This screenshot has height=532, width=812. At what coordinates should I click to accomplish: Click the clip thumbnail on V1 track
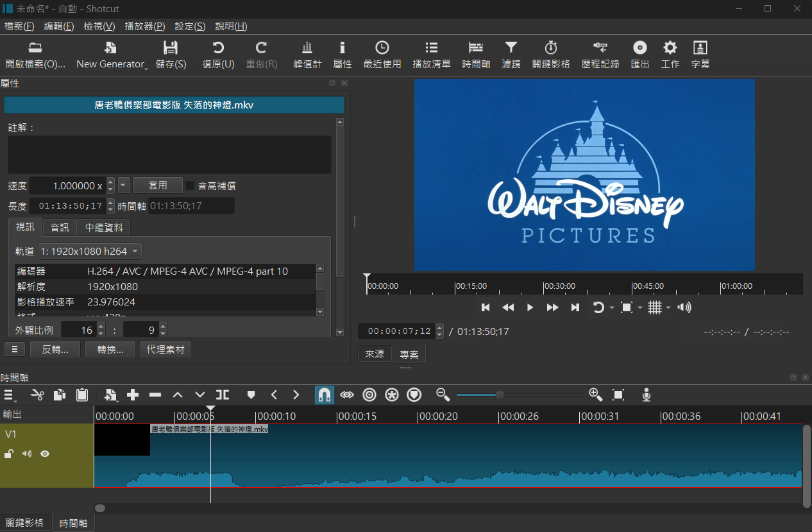[122, 440]
